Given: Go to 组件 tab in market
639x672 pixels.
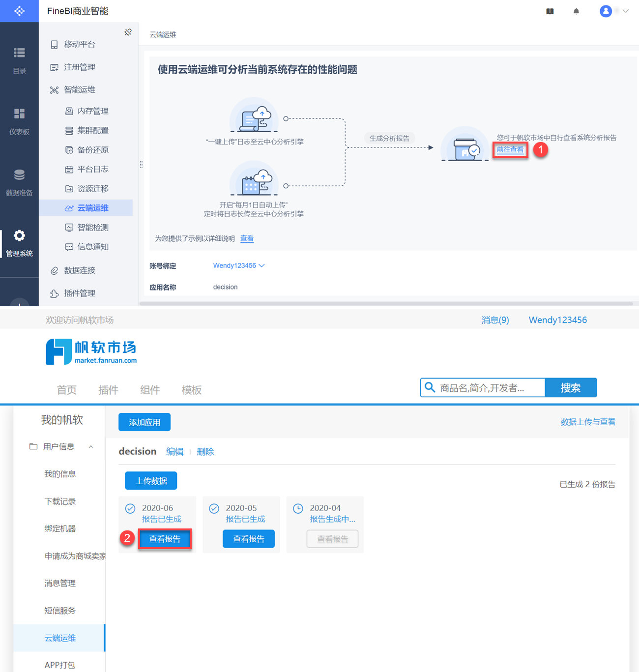Looking at the screenshot, I should tap(150, 390).
